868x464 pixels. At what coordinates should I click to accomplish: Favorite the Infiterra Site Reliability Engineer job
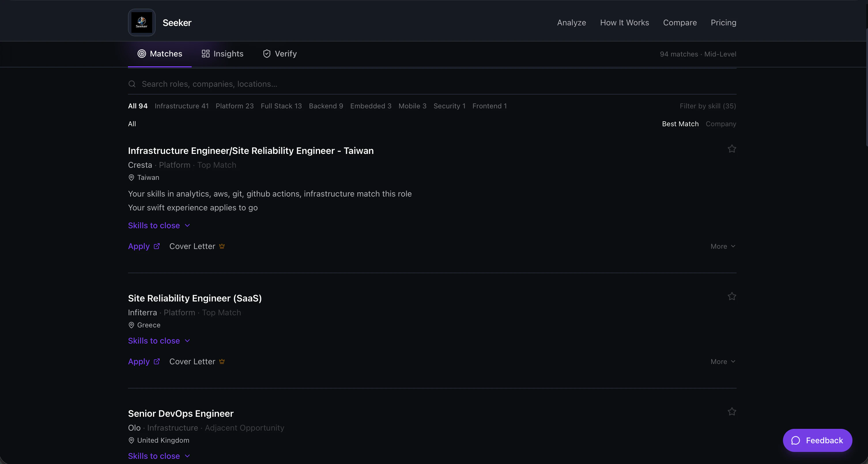click(731, 296)
